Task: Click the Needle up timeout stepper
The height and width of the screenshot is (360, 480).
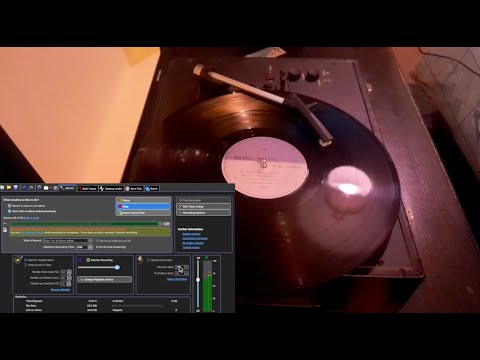Action: pyautogui.click(x=69, y=278)
